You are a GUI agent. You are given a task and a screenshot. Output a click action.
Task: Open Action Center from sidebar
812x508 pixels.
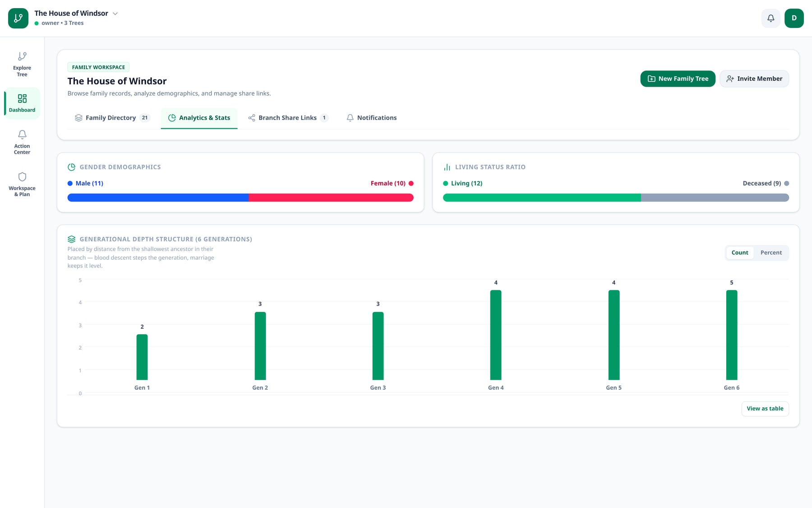22,142
